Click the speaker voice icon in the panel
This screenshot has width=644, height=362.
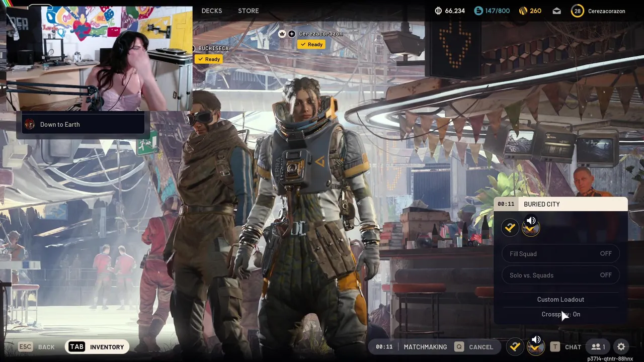tap(531, 220)
